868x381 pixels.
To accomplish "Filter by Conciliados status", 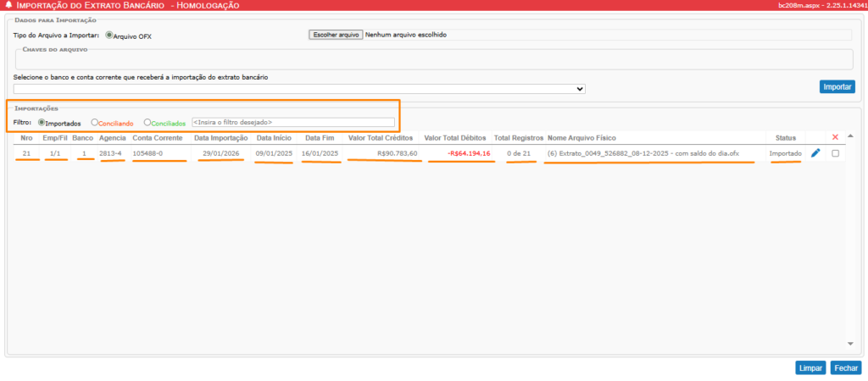I will pos(147,123).
